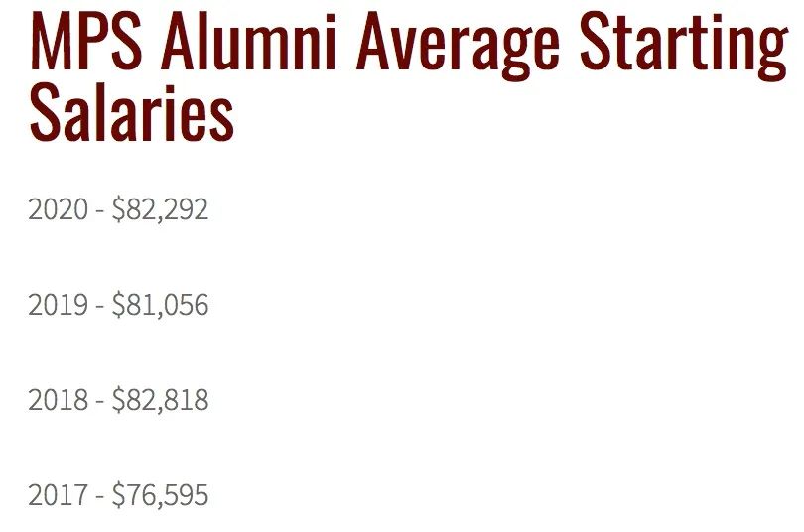
Task: Click the dollar sign in the 2020 salary
Action: tap(118, 209)
